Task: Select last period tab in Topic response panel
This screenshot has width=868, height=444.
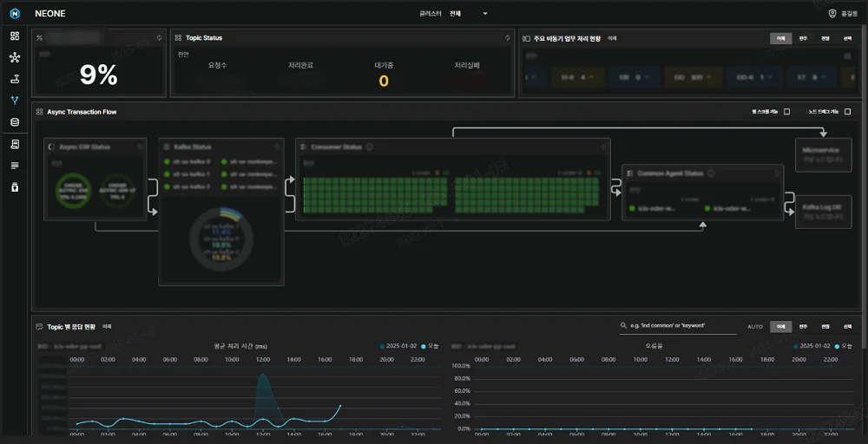Action: pyautogui.click(x=847, y=326)
